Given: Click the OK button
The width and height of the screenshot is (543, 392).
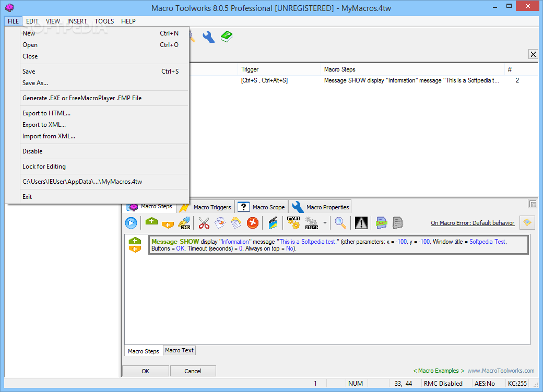Looking at the screenshot, I should (146, 371).
